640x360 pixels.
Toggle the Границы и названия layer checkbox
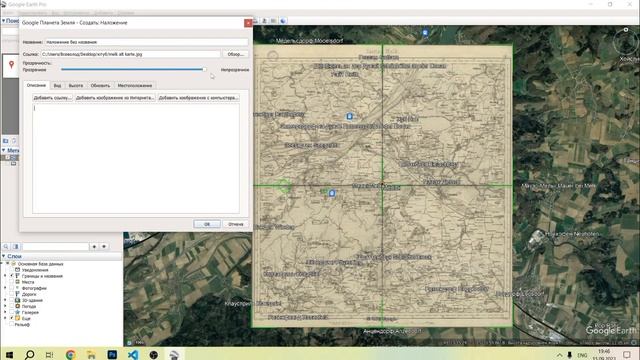point(12,276)
